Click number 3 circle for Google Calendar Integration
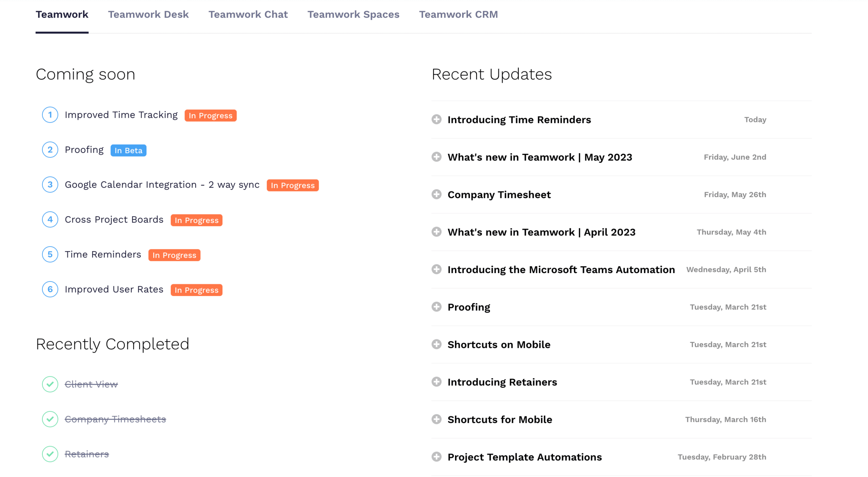 point(50,185)
